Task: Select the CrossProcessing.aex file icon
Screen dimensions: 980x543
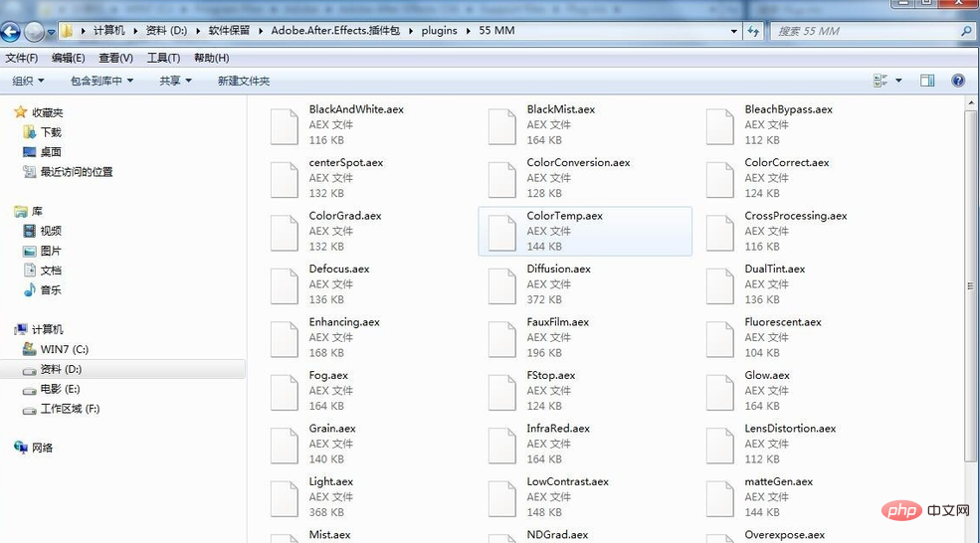Action: pyautogui.click(x=719, y=232)
